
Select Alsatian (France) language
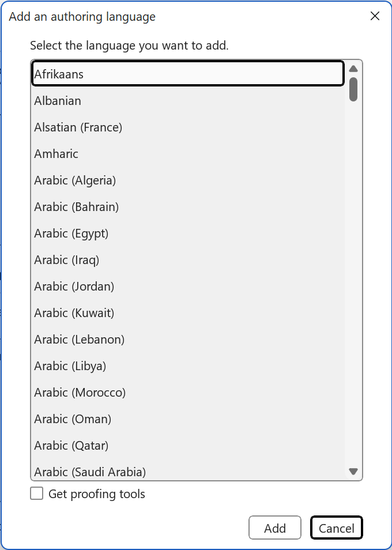coord(188,127)
